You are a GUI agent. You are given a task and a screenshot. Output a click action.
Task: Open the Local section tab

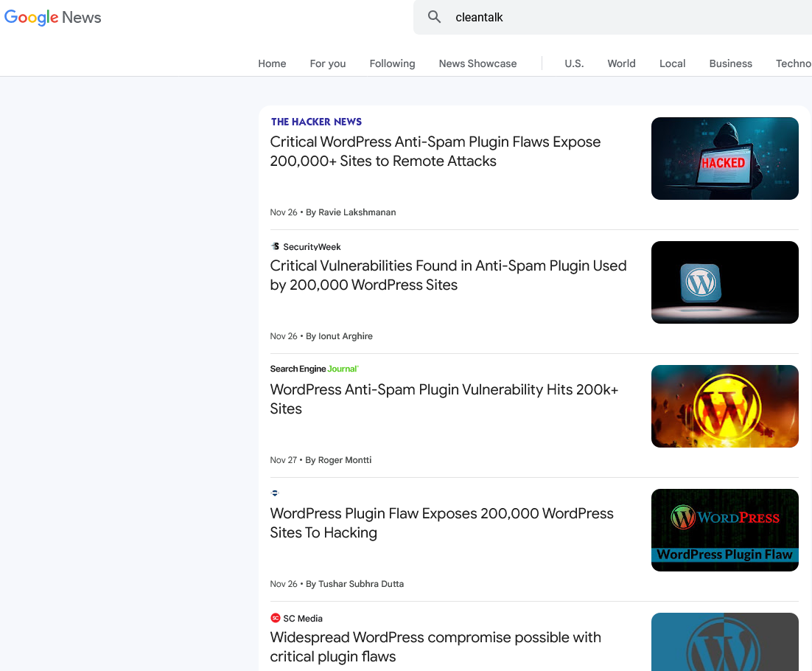[672, 63]
